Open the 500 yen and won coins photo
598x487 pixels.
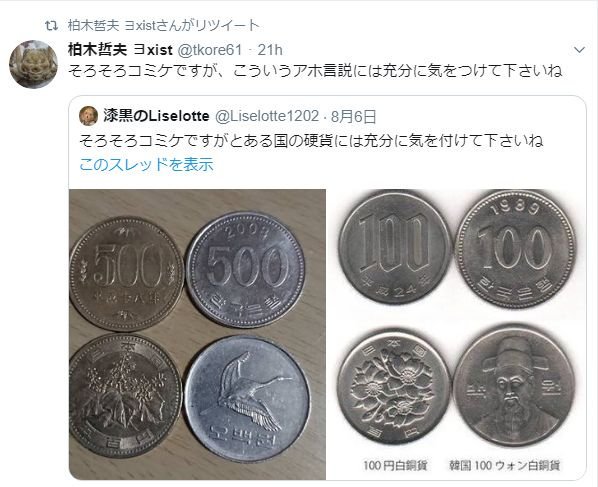coord(198,334)
